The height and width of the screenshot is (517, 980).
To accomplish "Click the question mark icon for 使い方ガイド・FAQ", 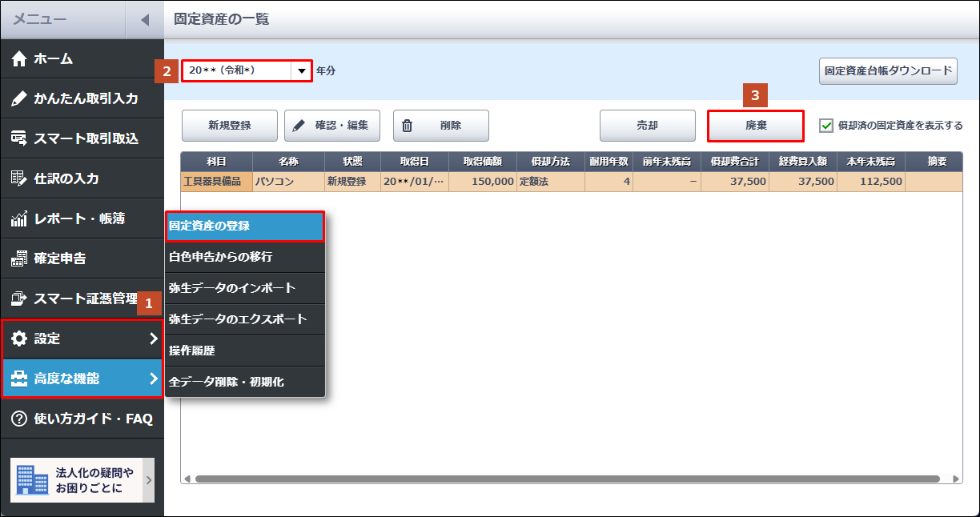I will pos(20,419).
